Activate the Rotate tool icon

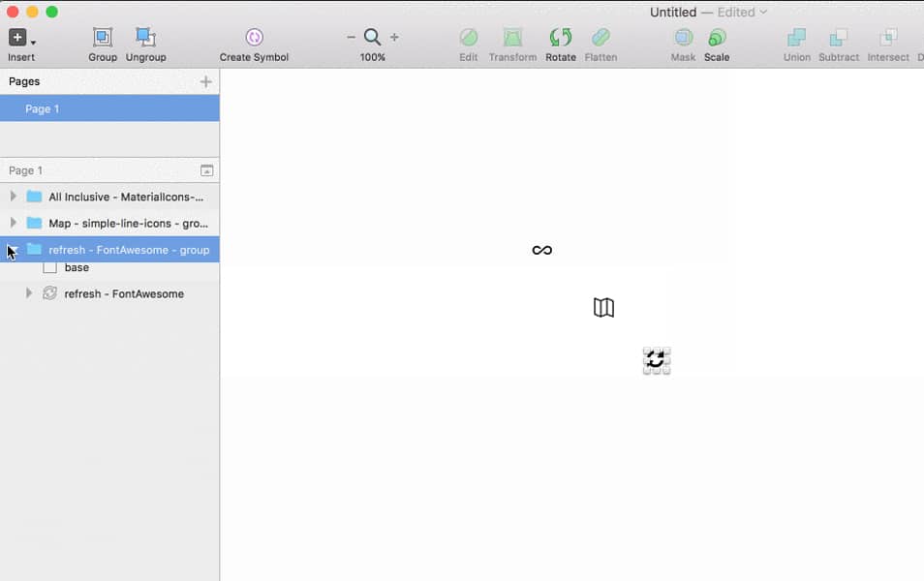pos(561,39)
